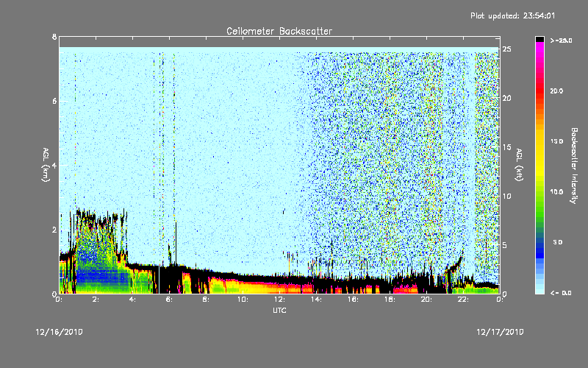Click the 2 km left y-axis tick label
Image resolution: width=588 pixels, height=368 pixels.
(x=54, y=230)
